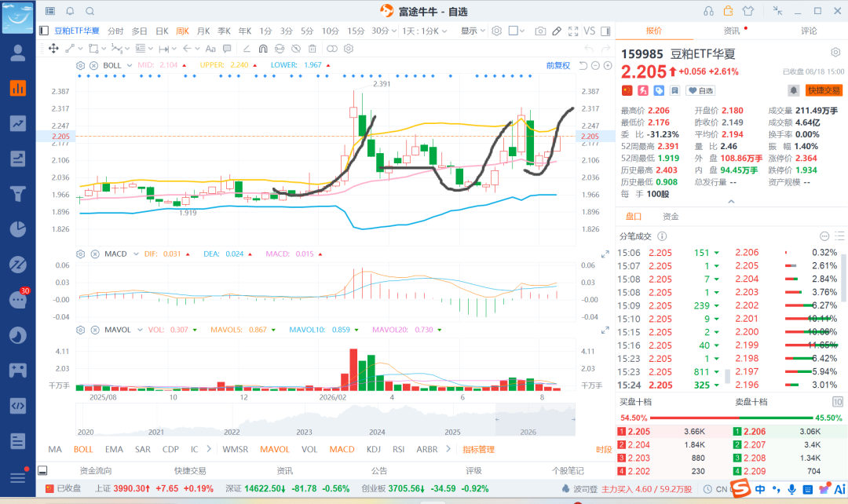Viewport: 848px width, 504px height.
Task: Toggle 自选 watchlist heart button
Action: click(x=700, y=90)
